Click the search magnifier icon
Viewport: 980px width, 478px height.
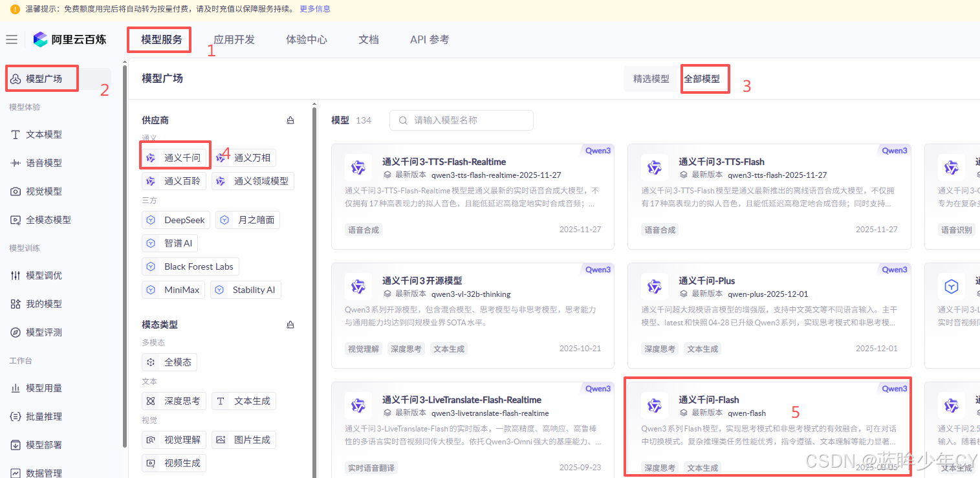point(404,120)
